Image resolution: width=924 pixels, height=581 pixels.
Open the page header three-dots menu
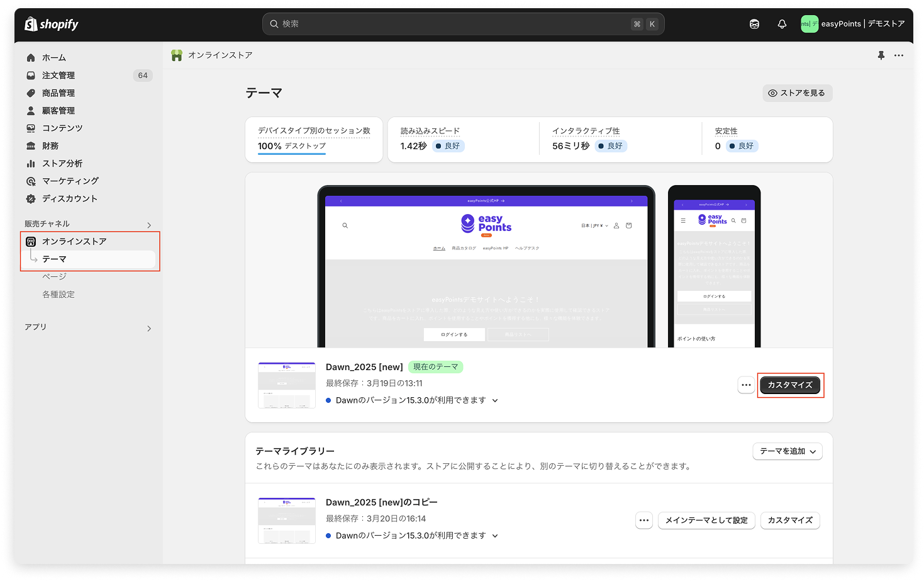[899, 55]
